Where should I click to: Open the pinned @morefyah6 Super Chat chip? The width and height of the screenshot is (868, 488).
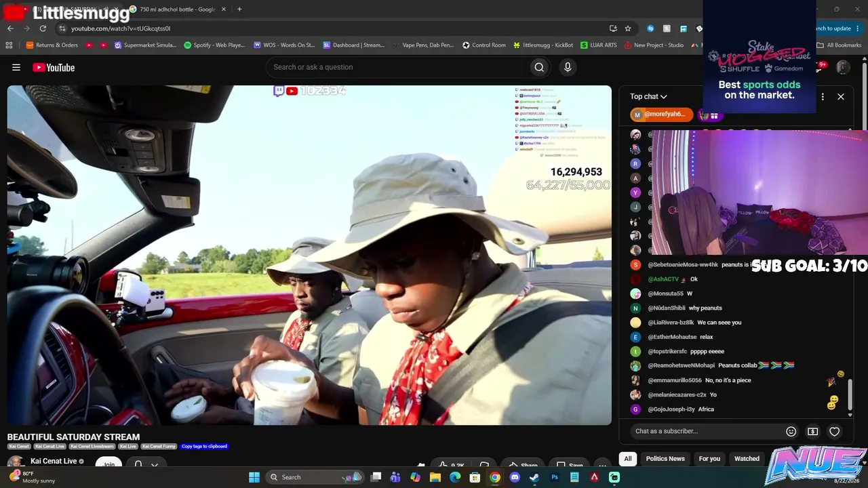tap(660, 115)
